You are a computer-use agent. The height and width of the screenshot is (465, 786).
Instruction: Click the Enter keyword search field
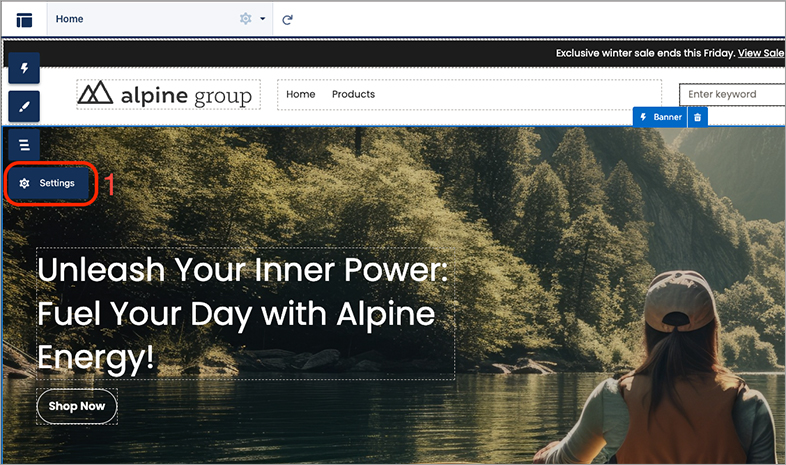tap(732, 94)
